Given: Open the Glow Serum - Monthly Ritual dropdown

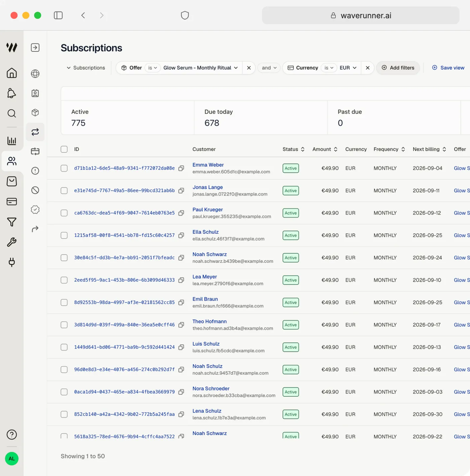Looking at the screenshot, I should click(200, 68).
